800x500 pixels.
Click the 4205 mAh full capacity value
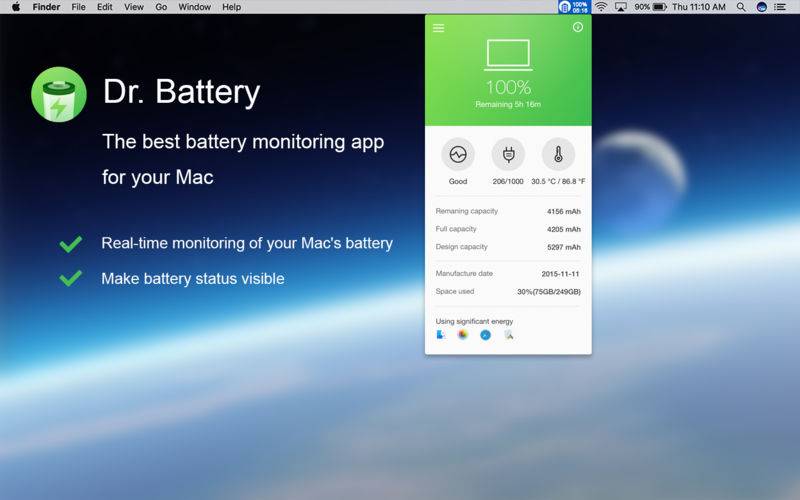564,229
